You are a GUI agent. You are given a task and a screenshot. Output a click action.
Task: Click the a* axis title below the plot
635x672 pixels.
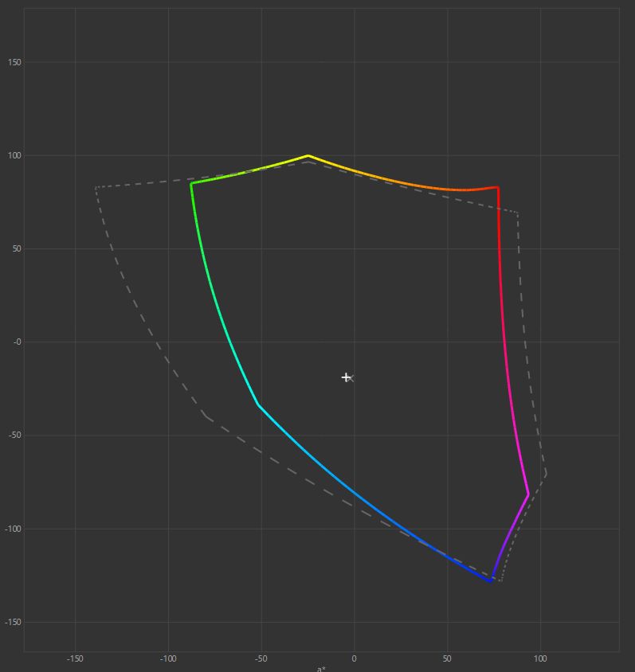coord(321,669)
